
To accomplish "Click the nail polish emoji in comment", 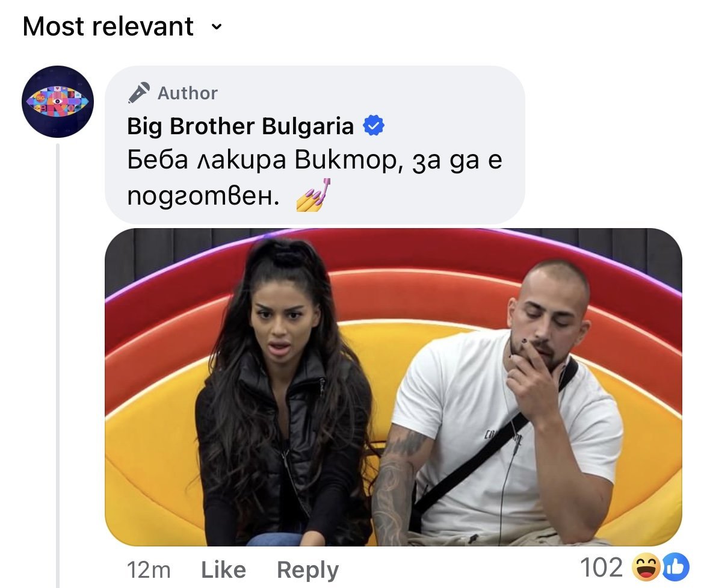I will [x=313, y=195].
